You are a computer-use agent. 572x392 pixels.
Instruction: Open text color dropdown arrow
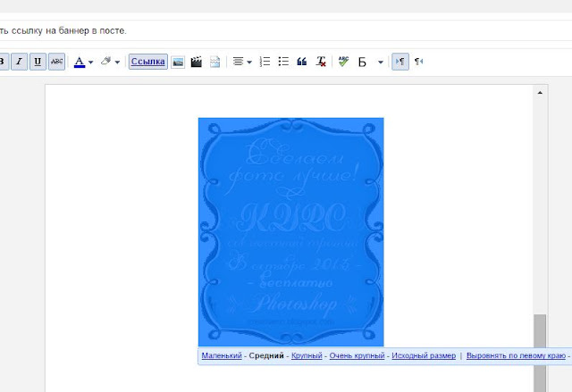[x=91, y=63]
